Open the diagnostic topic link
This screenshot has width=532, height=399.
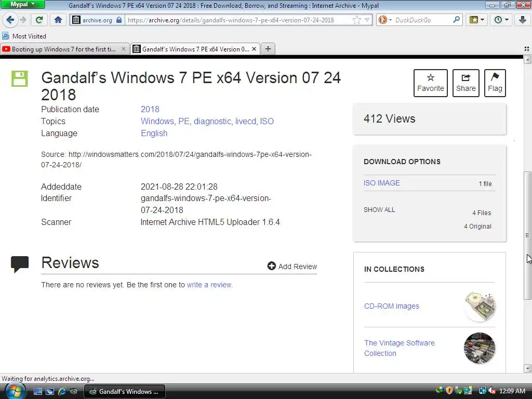(x=212, y=121)
